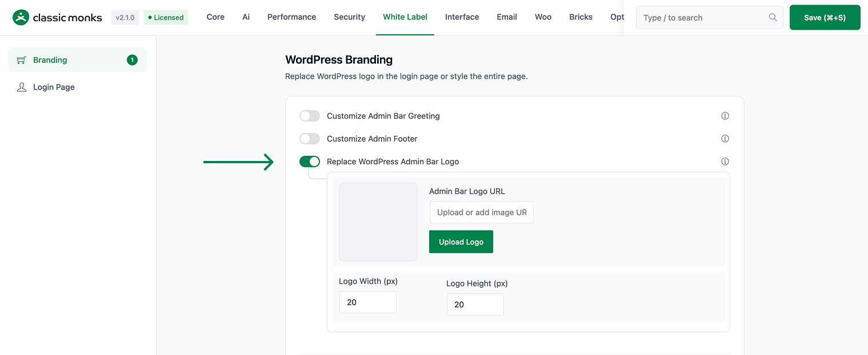This screenshot has width=868, height=355.
Task: Open info icon for Customize Admin Bar Greeting
Action: point(725,116)
